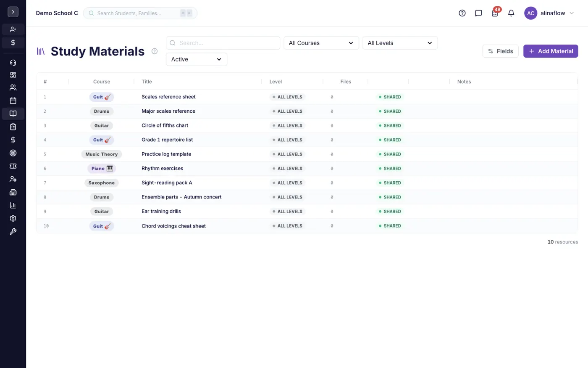Open the building icon in the sidebar

point(13,192)
